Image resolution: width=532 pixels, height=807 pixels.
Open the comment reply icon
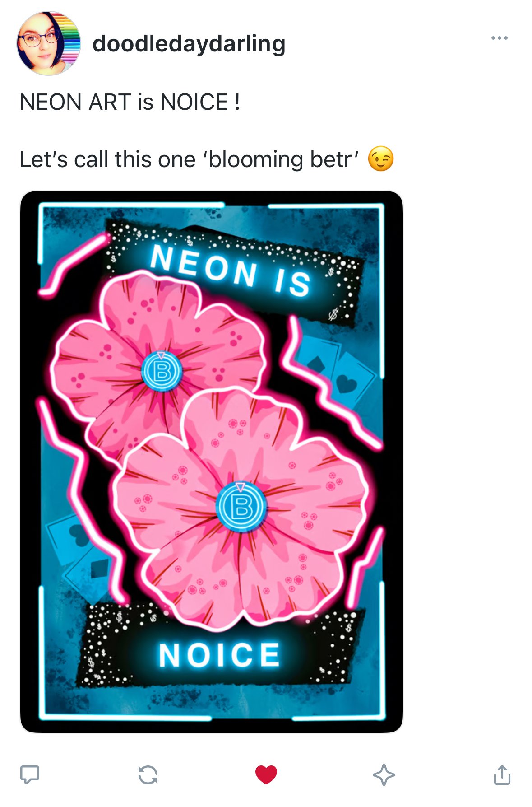point(30,774)
